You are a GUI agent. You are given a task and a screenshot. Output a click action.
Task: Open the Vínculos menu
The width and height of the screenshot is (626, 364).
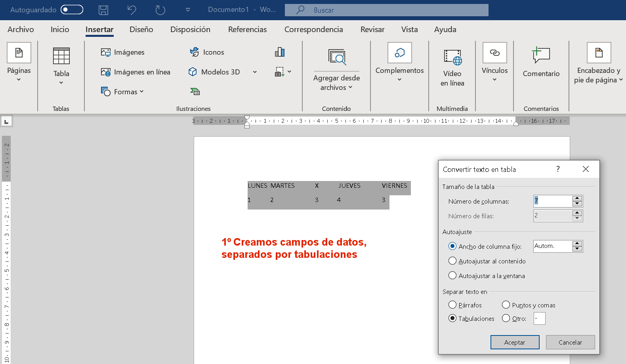click(495, 62)
